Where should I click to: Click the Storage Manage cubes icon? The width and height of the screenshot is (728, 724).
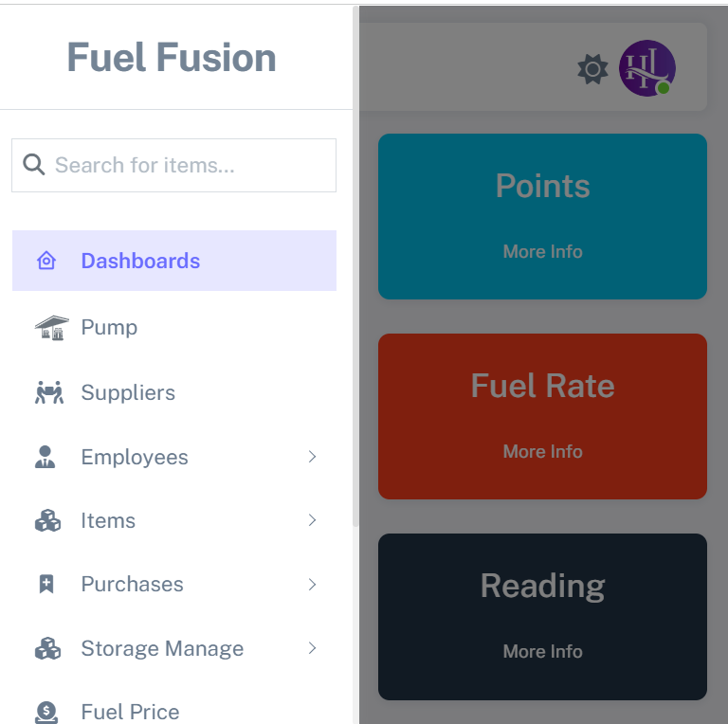click(x=47, y=649)
